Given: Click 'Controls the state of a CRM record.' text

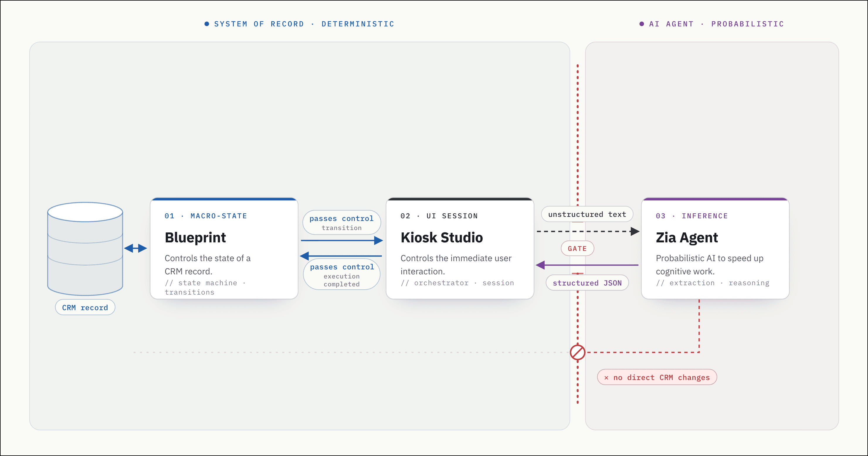Looking at the screenshot, I should coord(208,265).
